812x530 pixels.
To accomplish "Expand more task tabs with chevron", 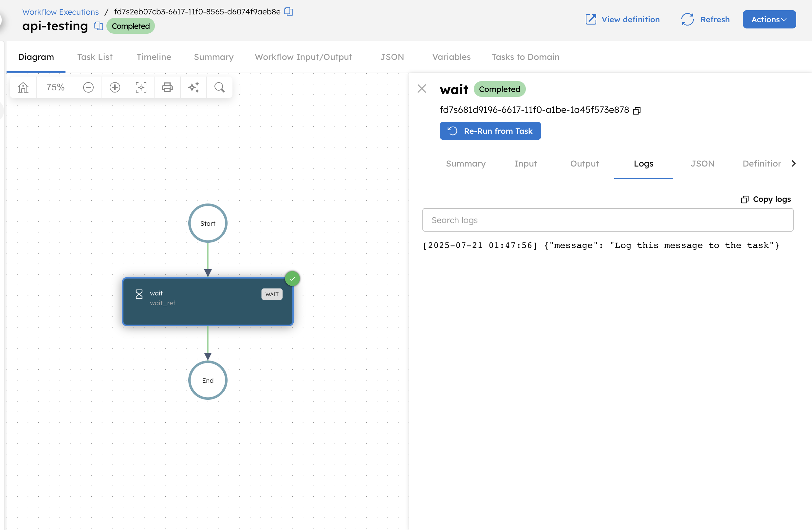I will tap(794, 164).
